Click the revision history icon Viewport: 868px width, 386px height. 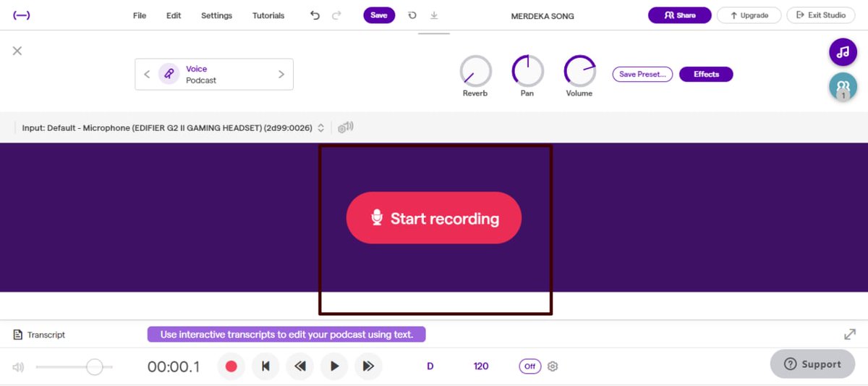click(x=412, y=15)
